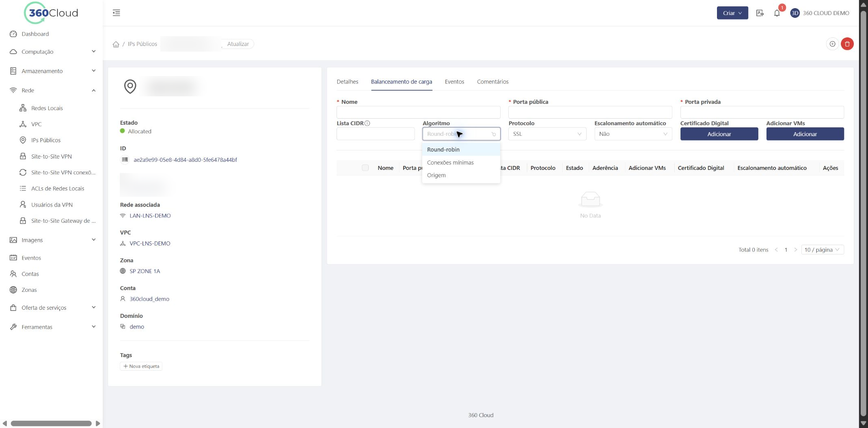Click the red trash delete icon
Image resolution: width=868 pixels, height=428 pixels.
(847, 44)
